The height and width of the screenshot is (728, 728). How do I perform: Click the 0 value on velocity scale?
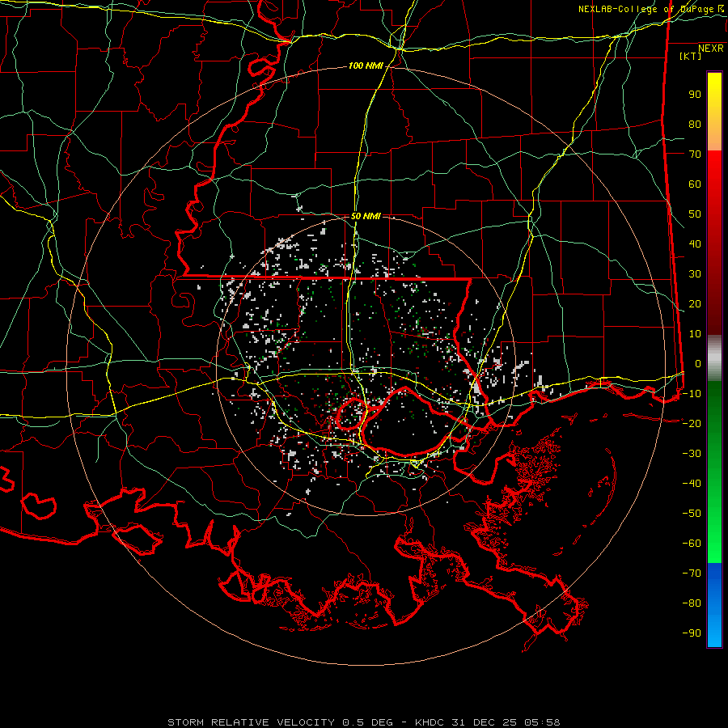tap(698, 363)
